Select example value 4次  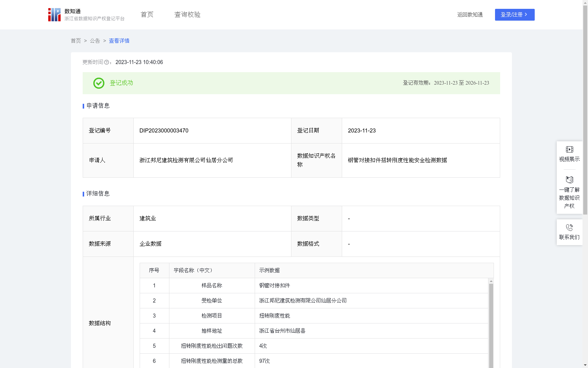(263, 346)
